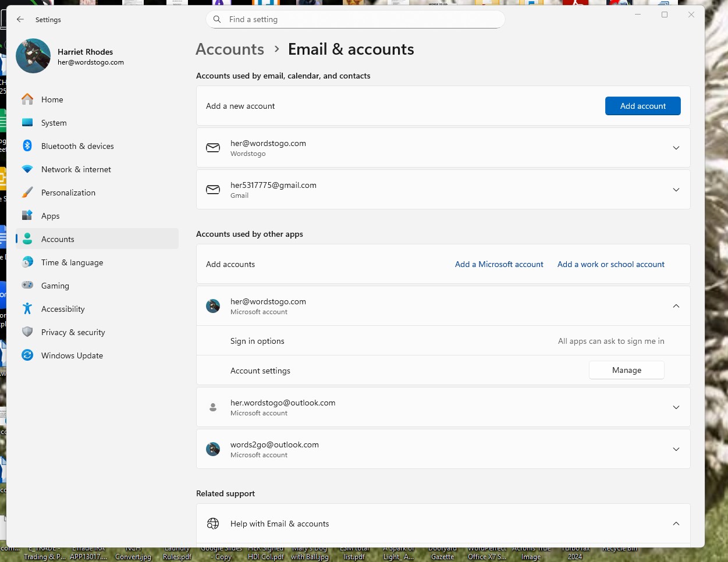Open System settings
Screen dimensions: 728x562
[x=97, y=123]
